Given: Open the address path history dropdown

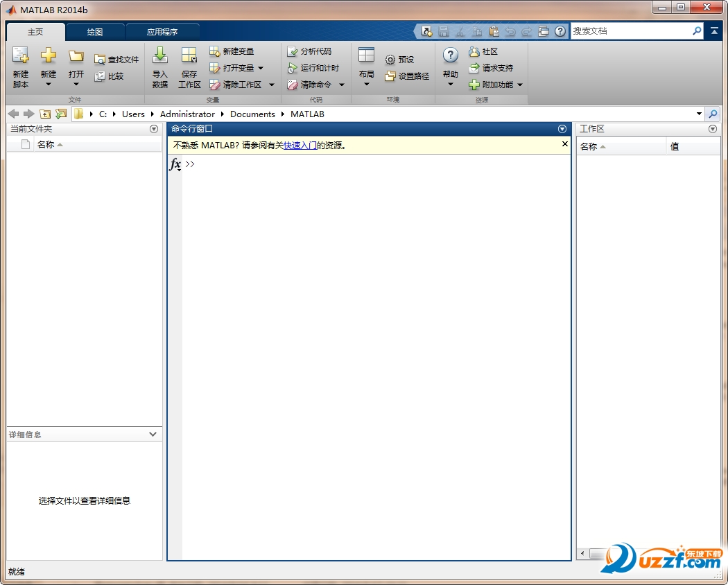Looking at the screenshot, I should click(699, 114).
